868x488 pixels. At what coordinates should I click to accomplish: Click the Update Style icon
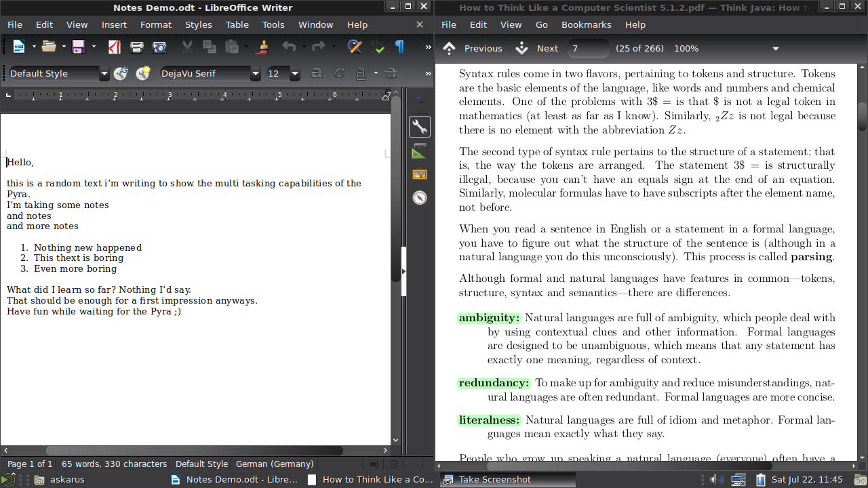121,73
